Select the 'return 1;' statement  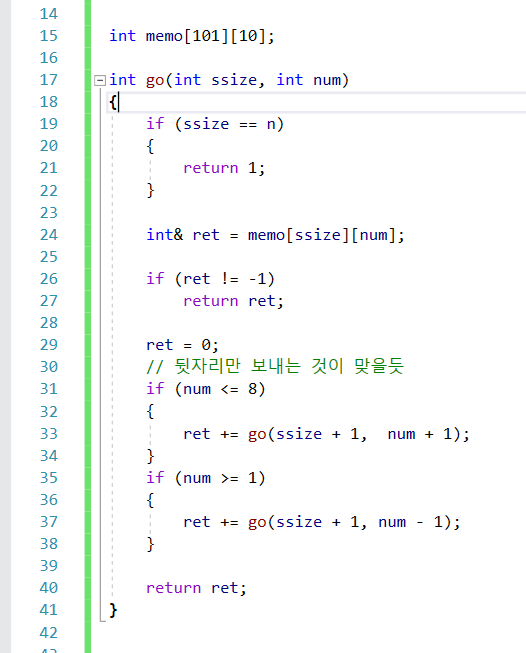coord(224,168)
